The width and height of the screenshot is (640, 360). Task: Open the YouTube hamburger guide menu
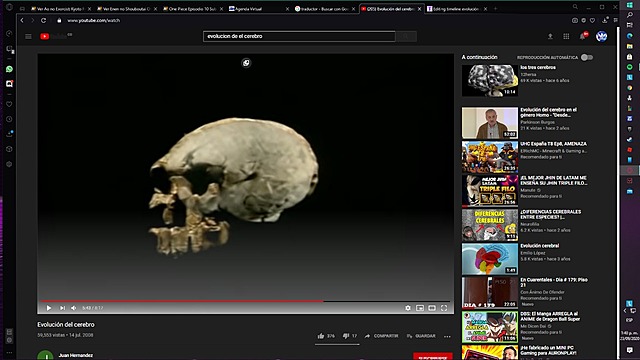(28, 36)
